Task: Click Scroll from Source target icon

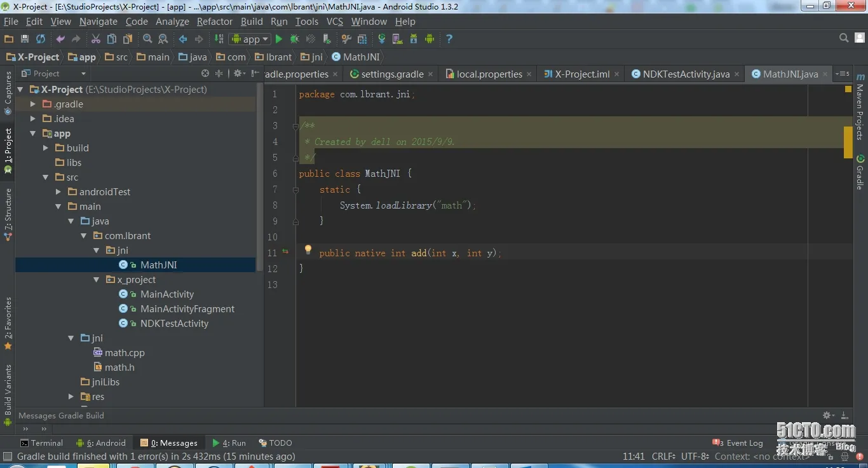Action: click(205, 74)
